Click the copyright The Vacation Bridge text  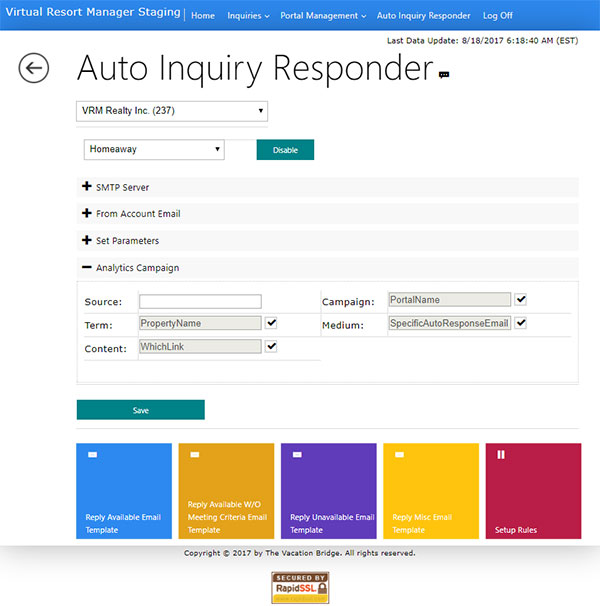click(x=300, y=553)
